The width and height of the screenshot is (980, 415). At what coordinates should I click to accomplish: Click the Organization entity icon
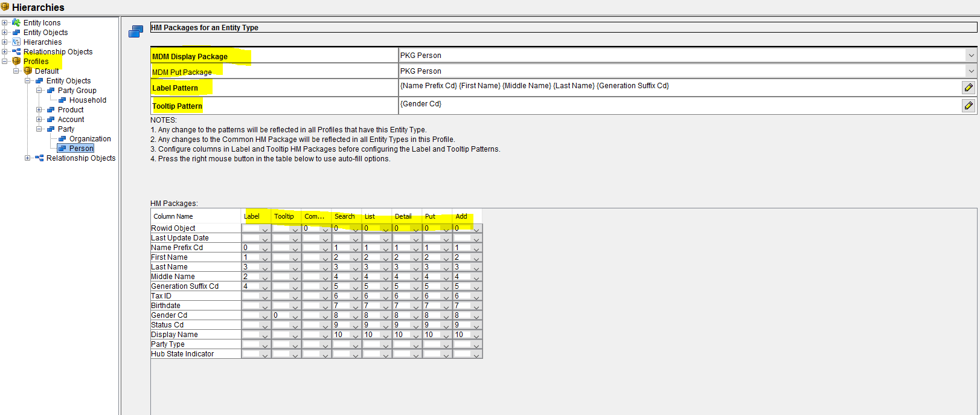[62, 139]
